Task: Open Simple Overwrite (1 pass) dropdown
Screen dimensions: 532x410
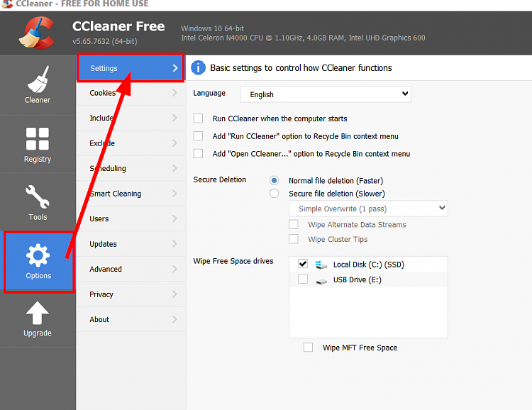Action: [x=368, y=209]
